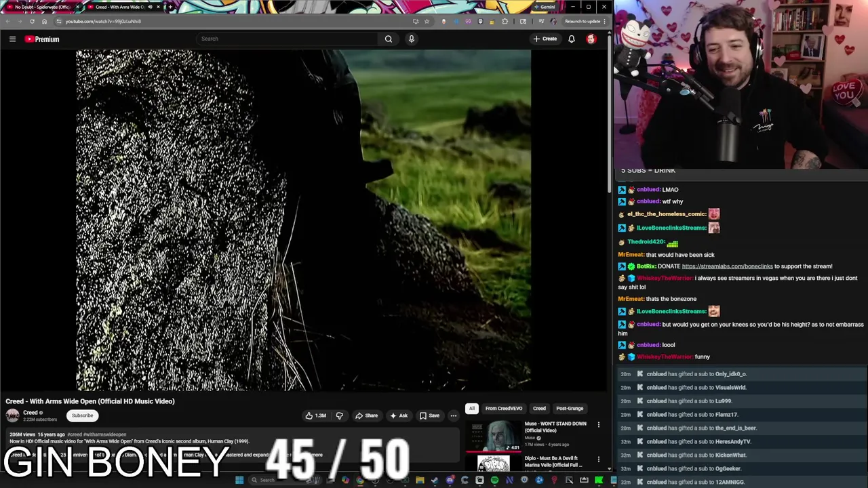Go back with the browser back arrow

click(x=7, y=21)
